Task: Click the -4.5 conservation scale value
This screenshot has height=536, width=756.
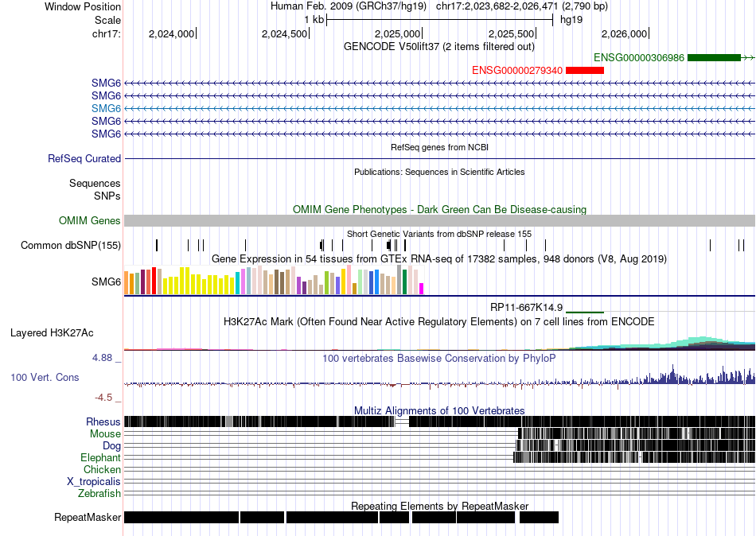Action: 103,398
